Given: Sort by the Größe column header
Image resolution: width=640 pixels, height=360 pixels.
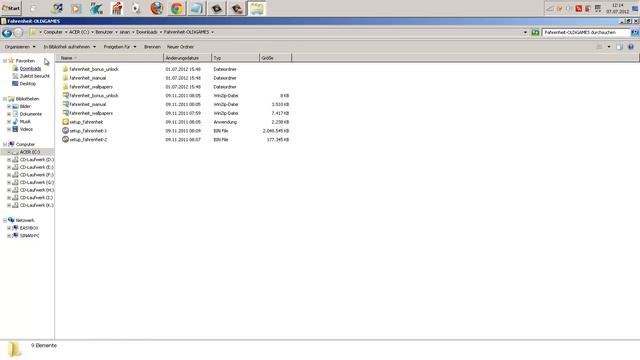Looking at the screenshot, I should pos(276,58).
